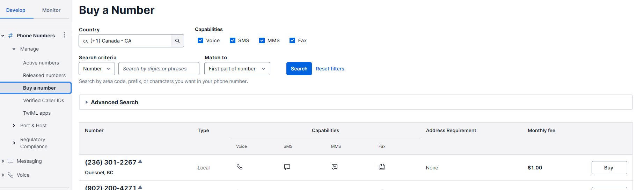644x190 pixels.
Task: Switch to the Monitor tab
Action: (51, 10)
